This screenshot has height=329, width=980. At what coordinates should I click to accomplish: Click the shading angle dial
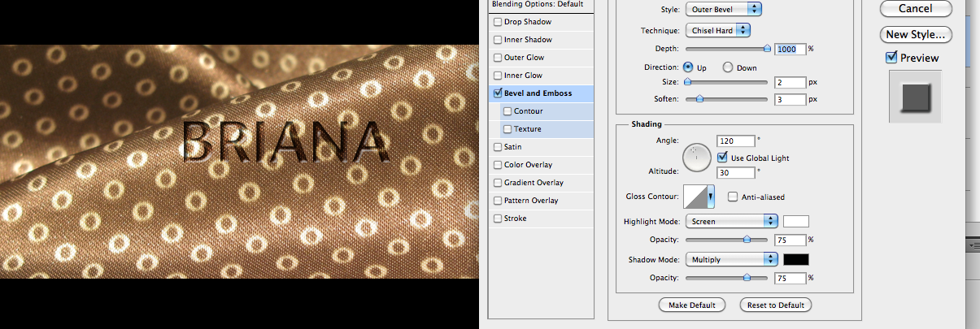[x=696, y=157]
